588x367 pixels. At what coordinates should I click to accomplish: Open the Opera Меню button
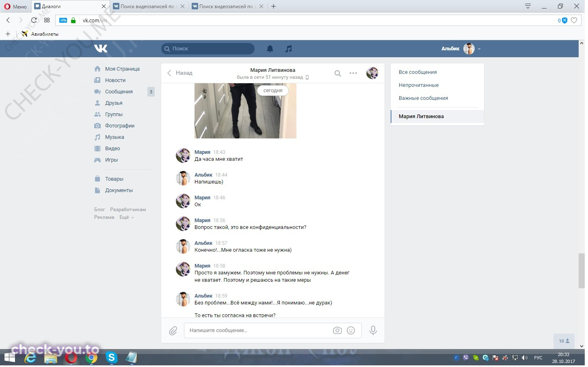[x=16, y=6]
